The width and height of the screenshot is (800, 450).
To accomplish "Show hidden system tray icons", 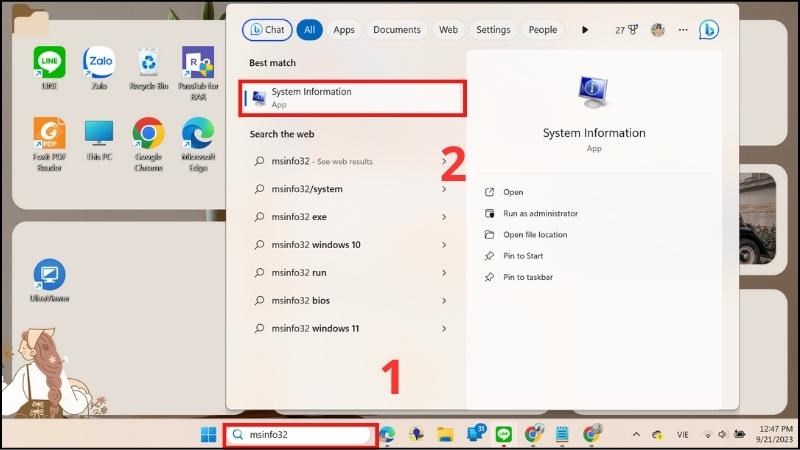I will [635, 435].
